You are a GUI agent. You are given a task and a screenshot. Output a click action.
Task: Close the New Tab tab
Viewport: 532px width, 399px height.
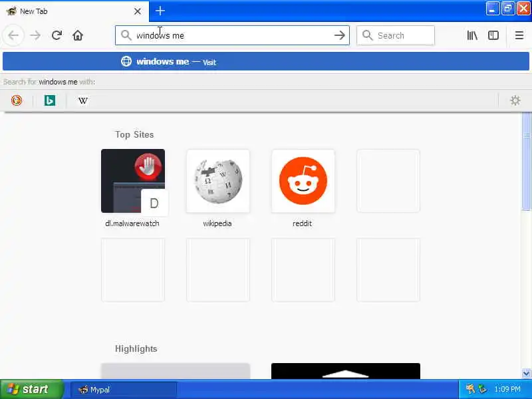[x=138, y=11]
